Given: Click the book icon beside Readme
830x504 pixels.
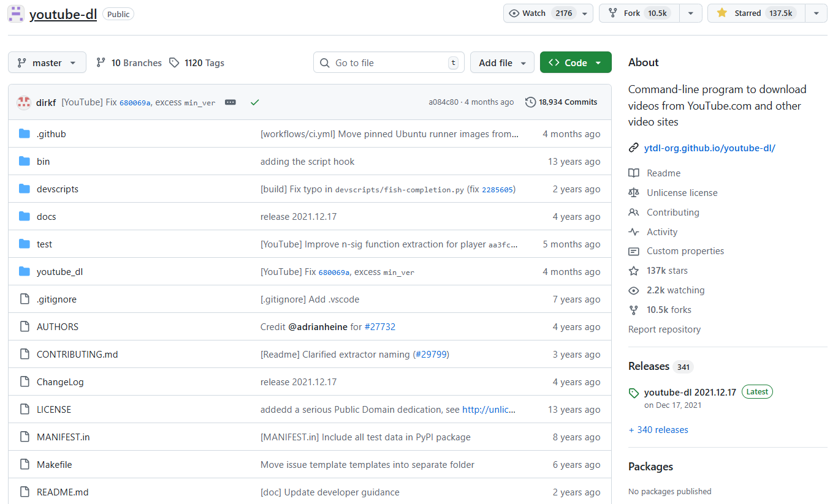Looking at the screenshot, I should 634,173.
